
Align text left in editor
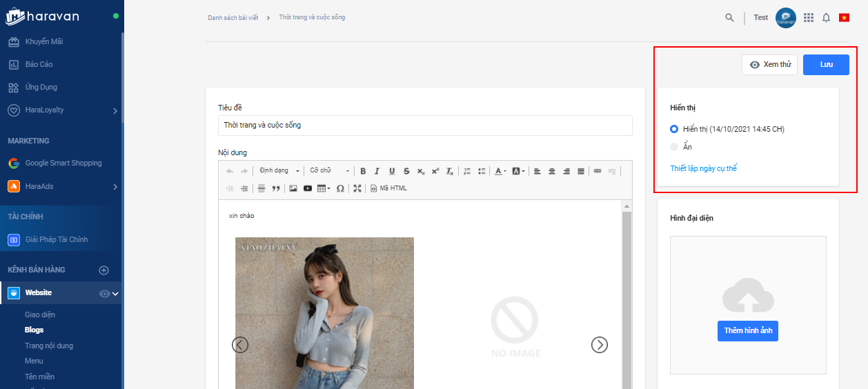pyautogui.click(x=537, y=171)
